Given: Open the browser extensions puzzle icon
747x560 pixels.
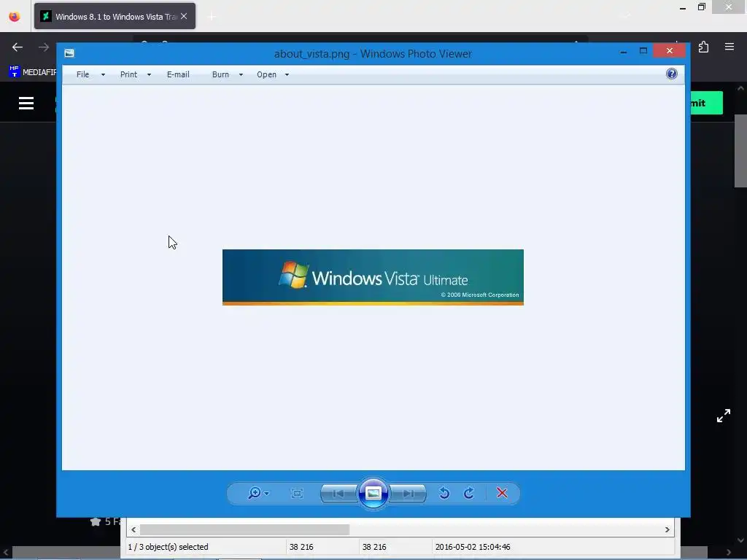Looking at the screenshot, I should tap(704, 47).
